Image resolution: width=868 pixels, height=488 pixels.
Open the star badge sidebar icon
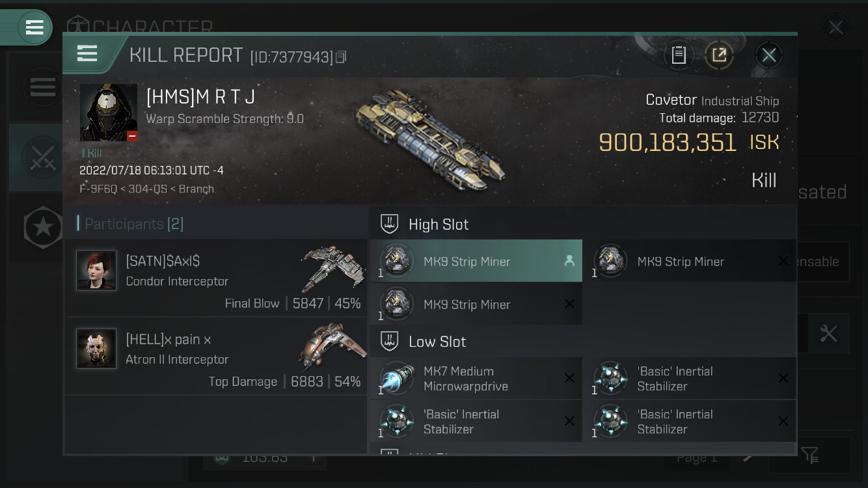coord(43,227)
